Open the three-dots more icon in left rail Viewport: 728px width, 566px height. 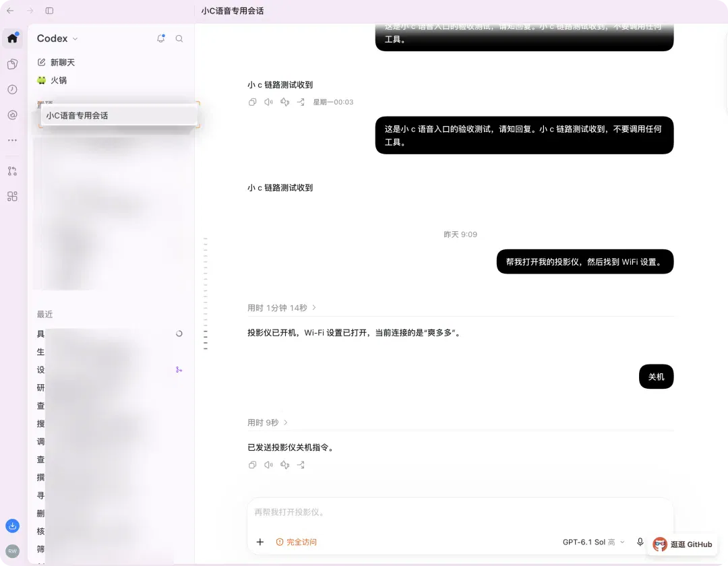[x=13, y=140]
